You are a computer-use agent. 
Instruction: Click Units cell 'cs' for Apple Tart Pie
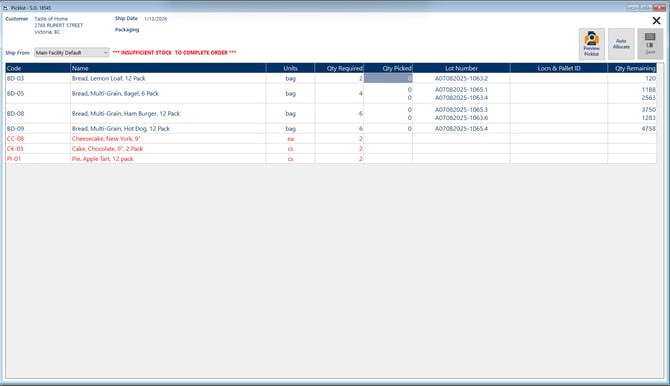point(290,159)
